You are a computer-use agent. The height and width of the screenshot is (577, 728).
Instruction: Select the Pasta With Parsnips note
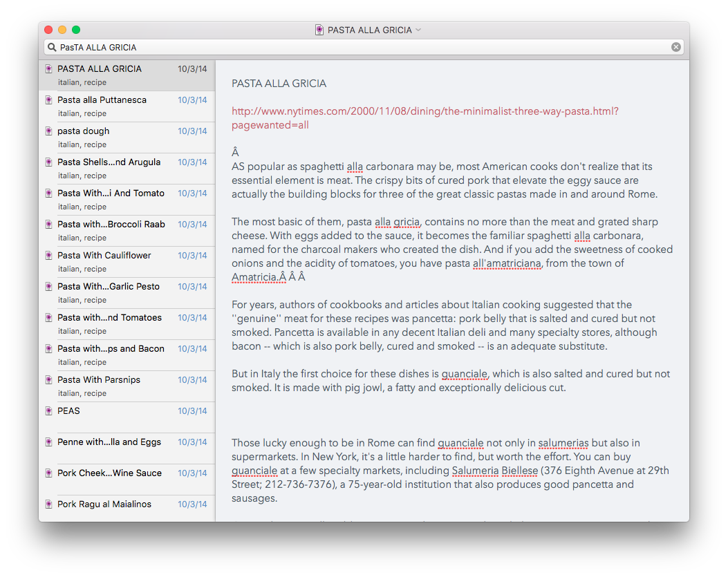(x=127, y=386)
